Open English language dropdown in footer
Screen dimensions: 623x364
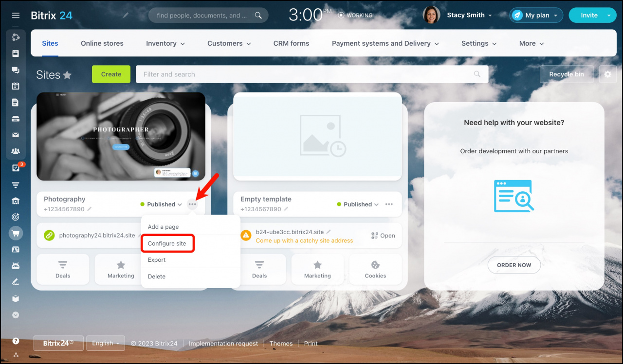(106, 343)
